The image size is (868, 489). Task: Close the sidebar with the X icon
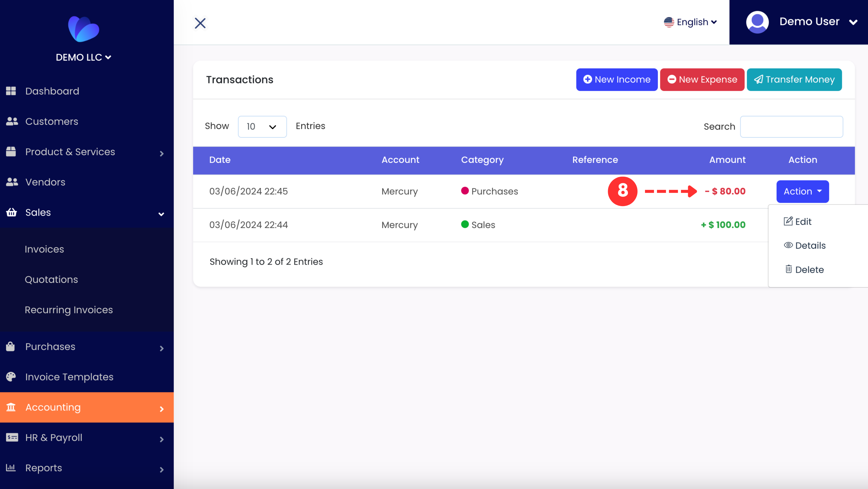coord(200,23)
